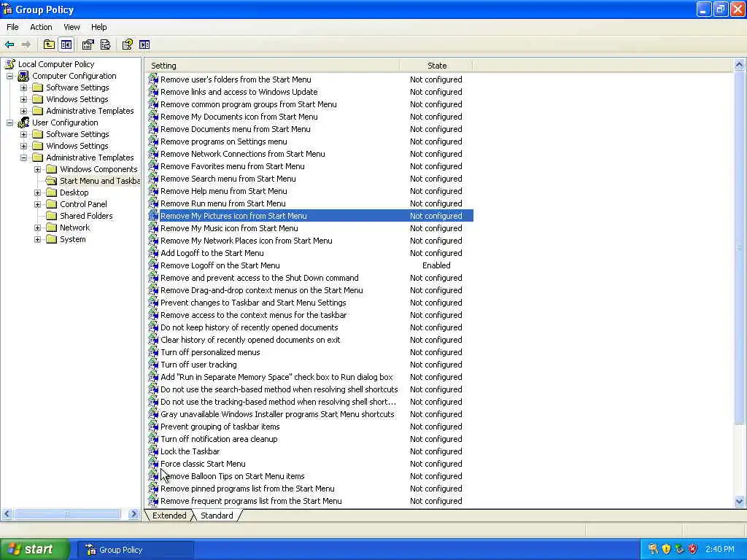
Task: Click the Computer Configuration computer icon
Action: [23, 76]
